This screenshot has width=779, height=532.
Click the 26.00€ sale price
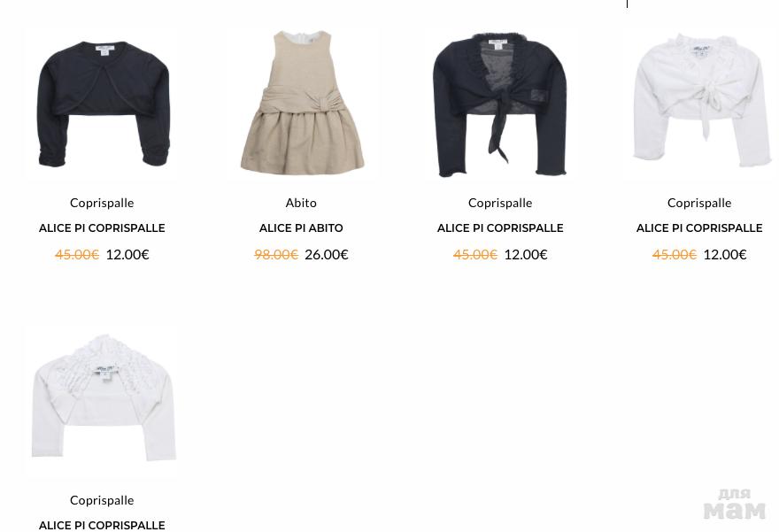327,254
